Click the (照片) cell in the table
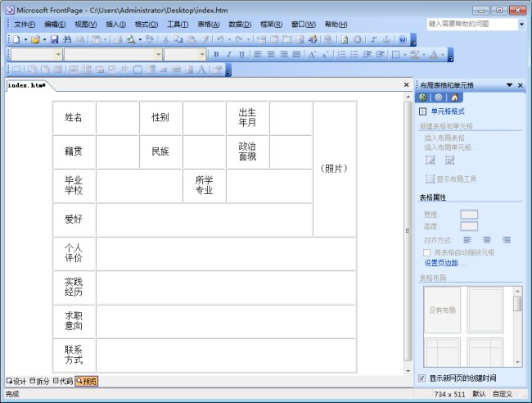 [x=335, y=169]
